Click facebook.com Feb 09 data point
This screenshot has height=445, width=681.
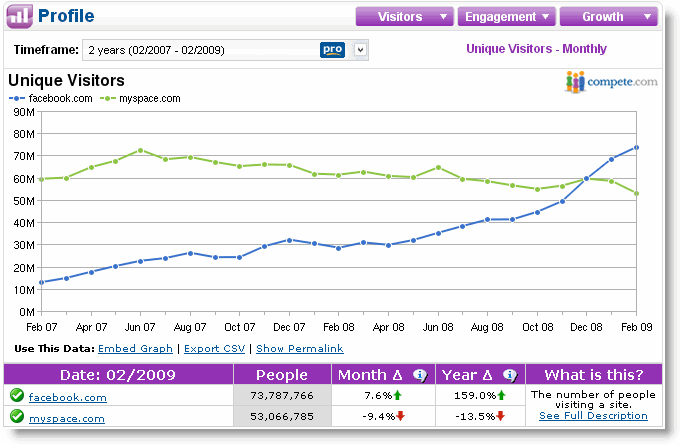636,148
